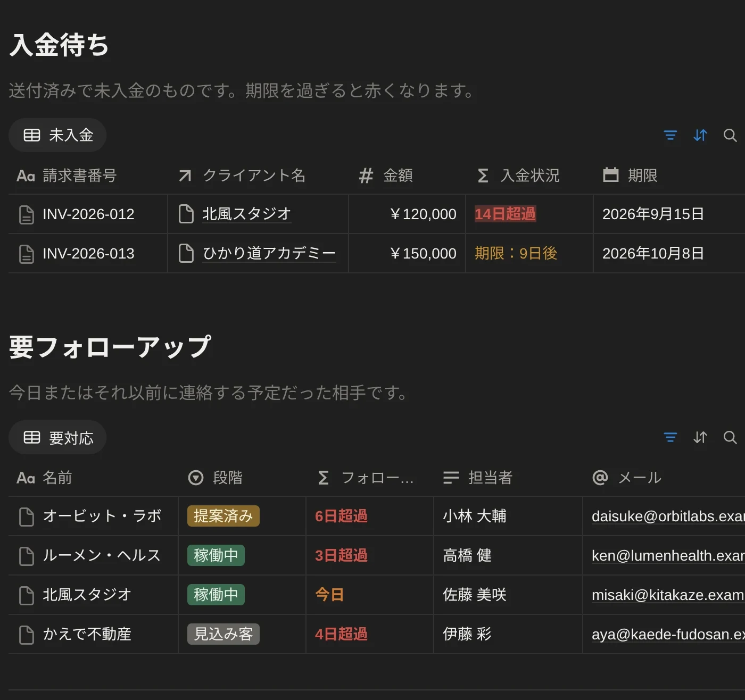Open the ひかり道アカデミー client relation link

point(269,253)
